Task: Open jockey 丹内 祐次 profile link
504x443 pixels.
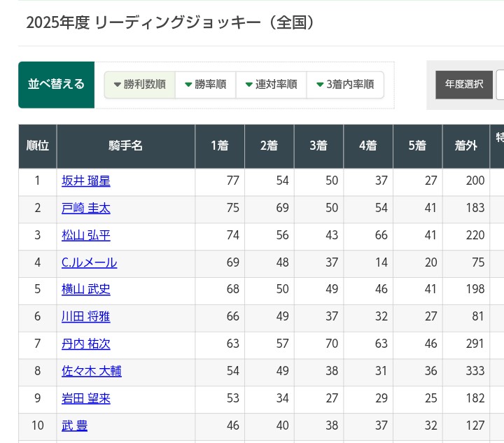Action: [86, 344]
